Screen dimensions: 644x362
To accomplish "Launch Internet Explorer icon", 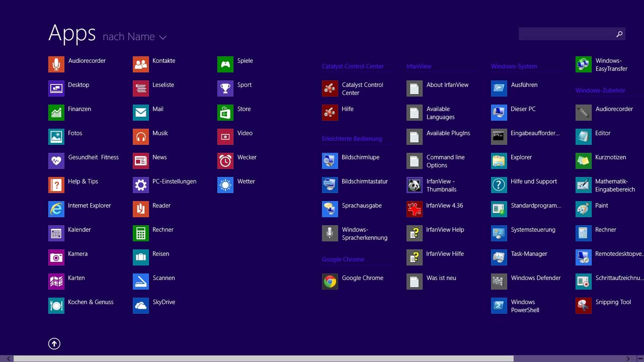I will tap(56, 209).
